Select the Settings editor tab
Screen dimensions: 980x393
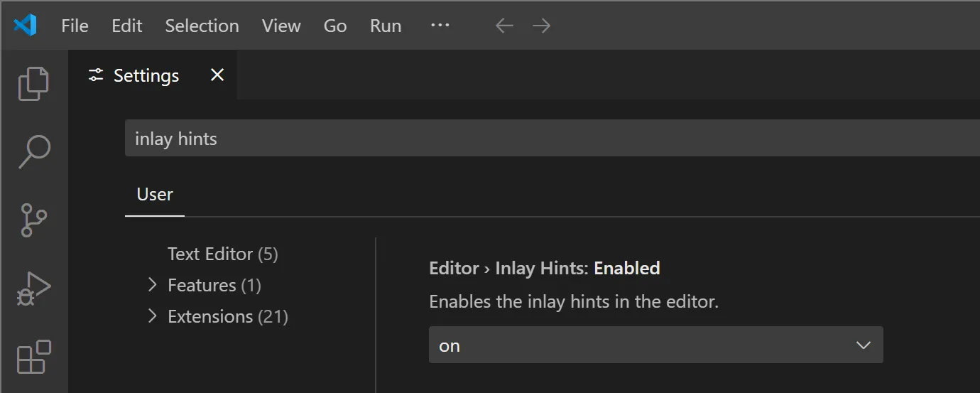point(153,75)
